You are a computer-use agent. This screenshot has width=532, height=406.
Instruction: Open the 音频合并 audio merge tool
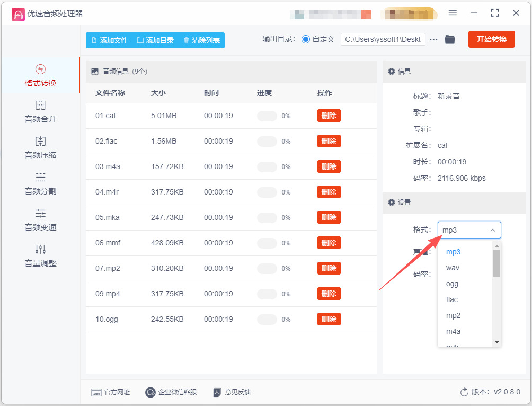(40, 112)
